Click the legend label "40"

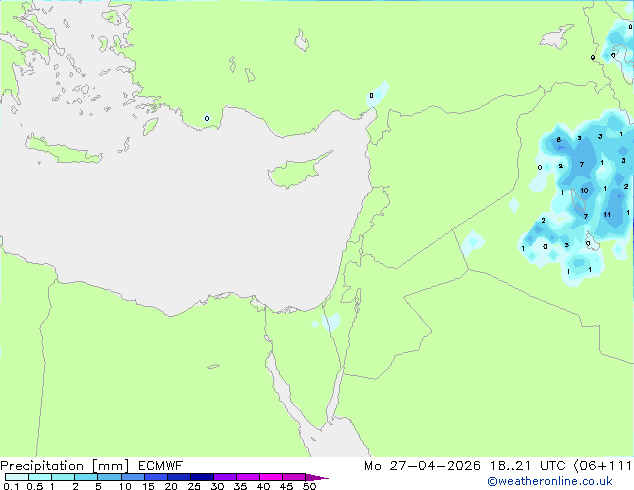coord(263,486)
